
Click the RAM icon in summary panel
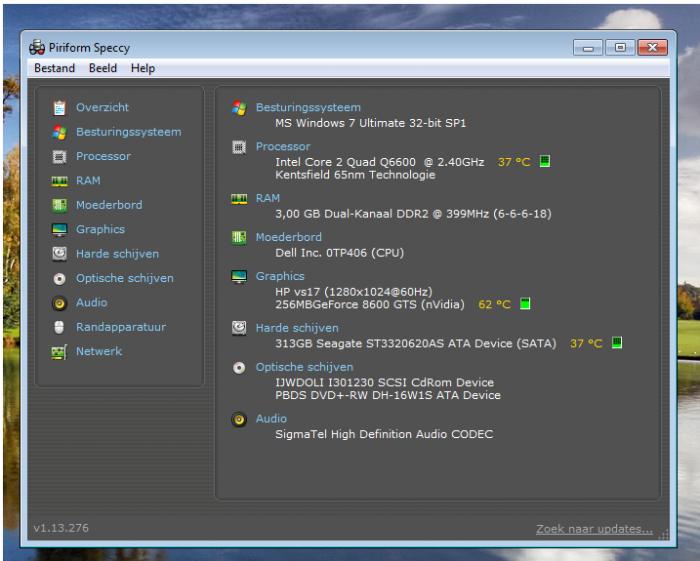[239, 199]
